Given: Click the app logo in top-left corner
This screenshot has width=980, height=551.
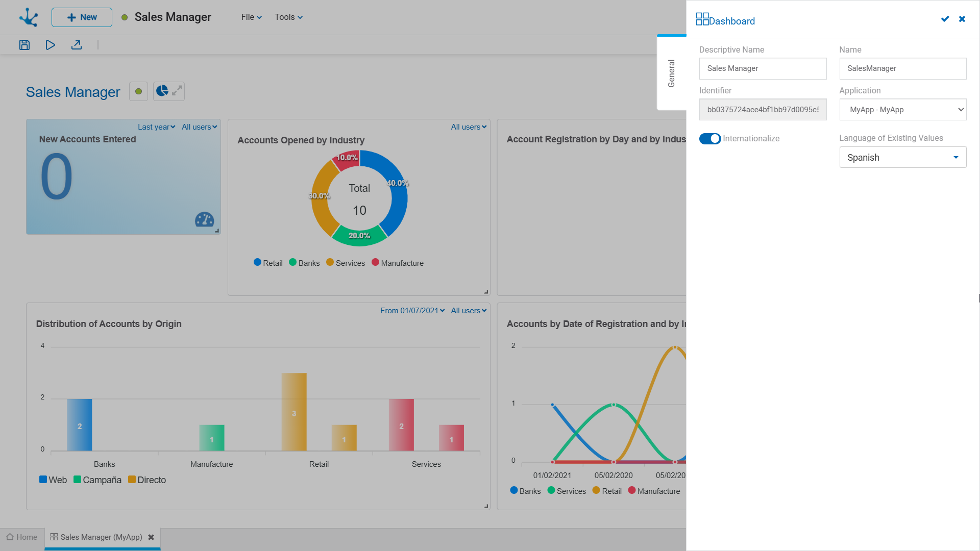Looking at the screenshot, I should (x=29, y=17).
